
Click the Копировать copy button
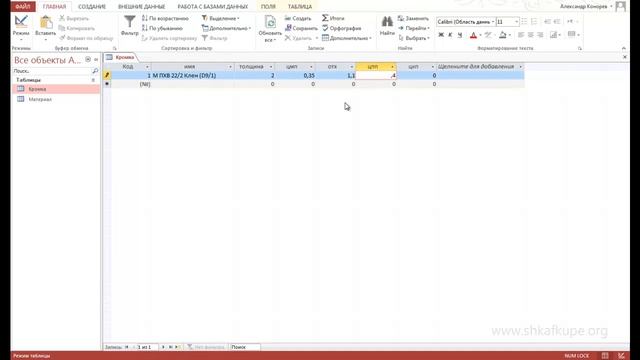pyautogui.click(x=77, y=28)
